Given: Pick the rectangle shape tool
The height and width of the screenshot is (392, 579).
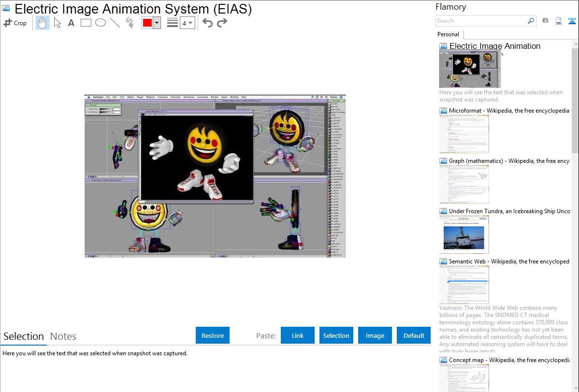Looking at the screenshot, I should pos(86,23).
